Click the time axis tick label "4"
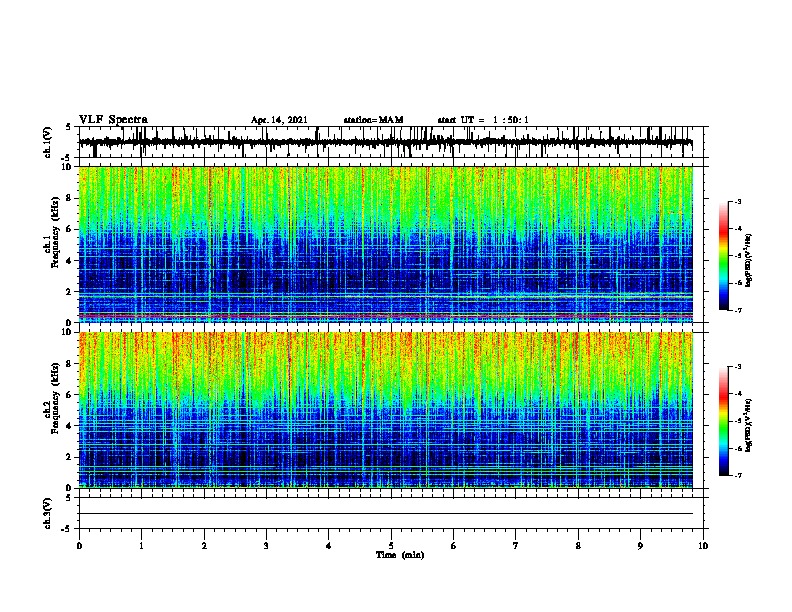 329,546
